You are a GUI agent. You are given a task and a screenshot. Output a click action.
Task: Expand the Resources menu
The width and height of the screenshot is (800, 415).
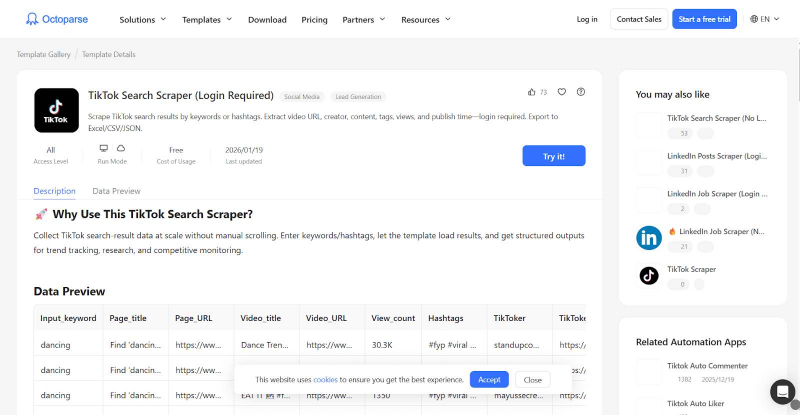[426, 19]
